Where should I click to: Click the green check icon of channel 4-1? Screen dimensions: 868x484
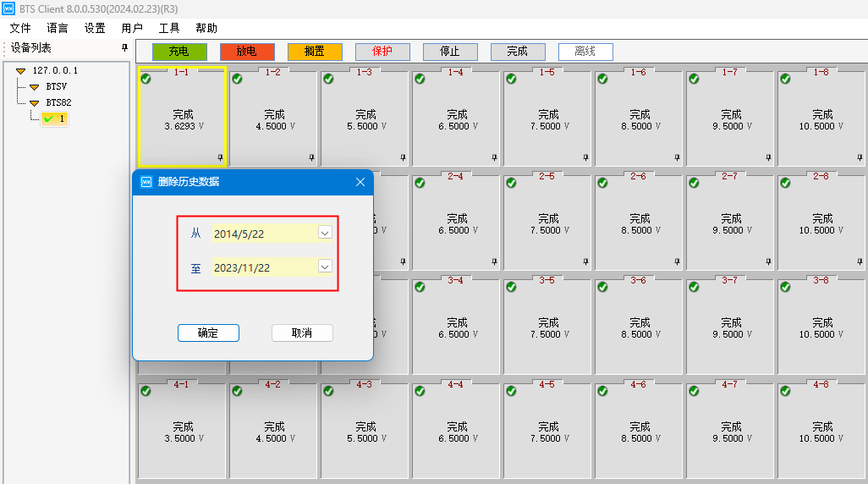tap(146, 392)
